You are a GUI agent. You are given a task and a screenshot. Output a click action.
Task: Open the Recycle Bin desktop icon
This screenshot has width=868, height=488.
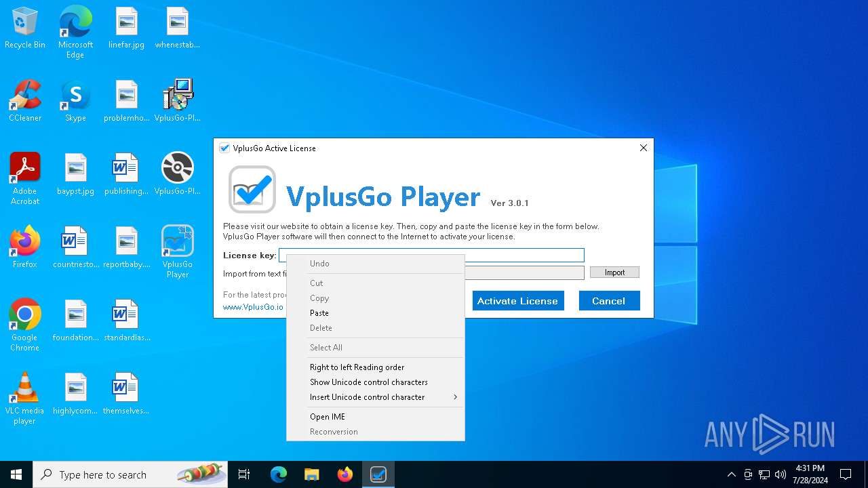[x=25, y=28]
